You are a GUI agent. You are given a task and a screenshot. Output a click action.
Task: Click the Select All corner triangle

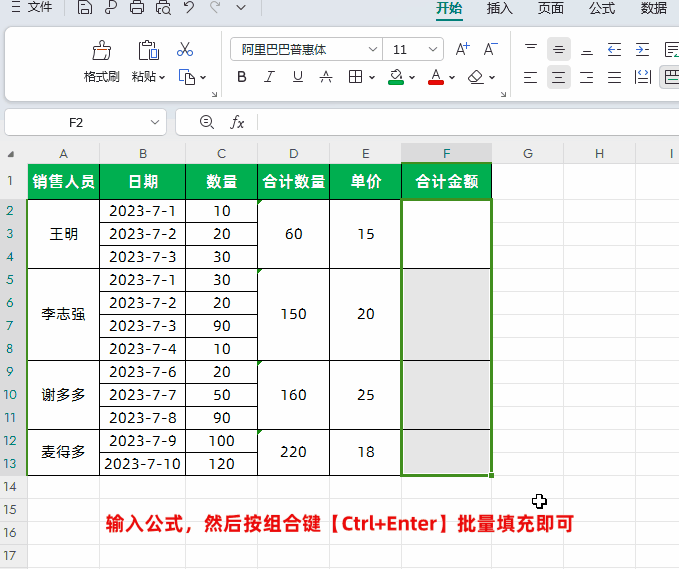coord(11,154)
